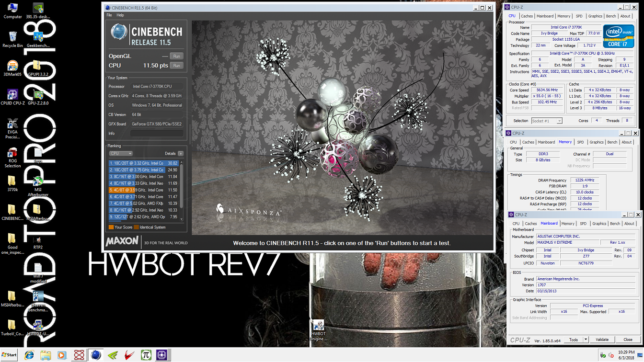644x362 pixels.
Task: Select the 3770k folder on the desktop
Action: (12, 183)
